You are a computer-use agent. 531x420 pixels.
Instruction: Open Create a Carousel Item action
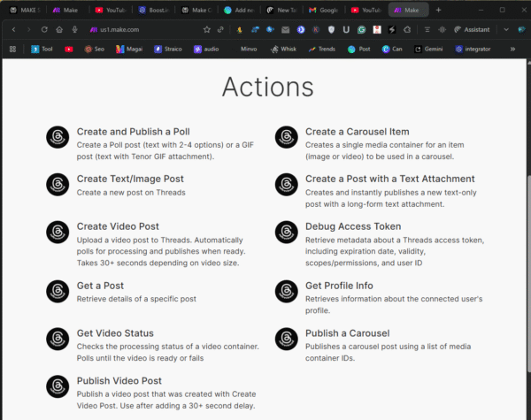pos(358,132)
